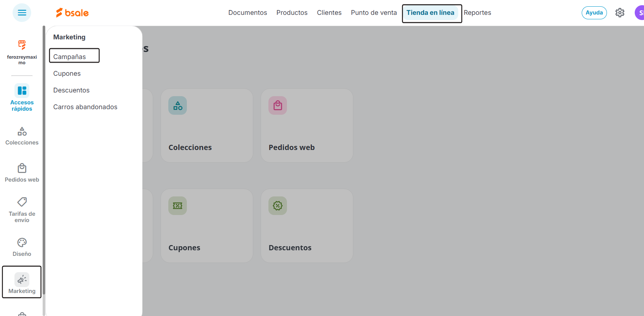Open Carros abandonados in Marketing submenu
The height and width of the screenshot is (316, 644).
pyautogui.click(x=85, y=107)
